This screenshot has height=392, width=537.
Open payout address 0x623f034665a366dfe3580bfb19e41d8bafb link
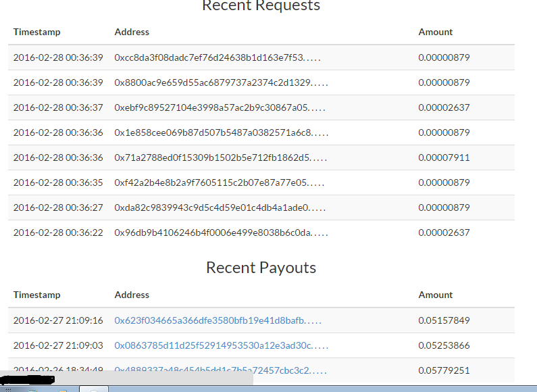[x=218, y=320]
